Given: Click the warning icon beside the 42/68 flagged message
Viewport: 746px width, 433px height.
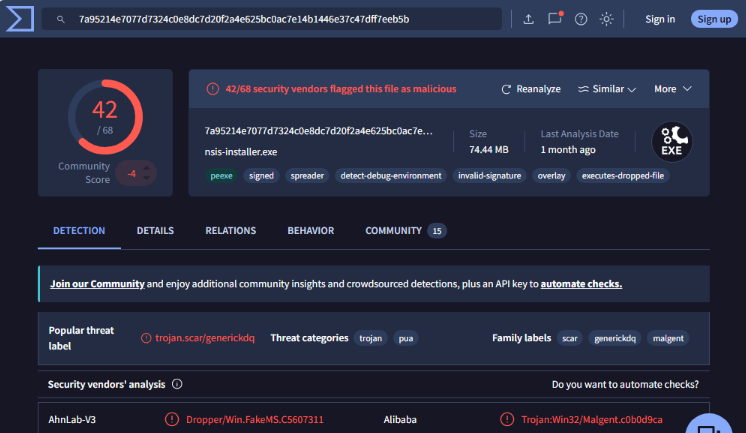Looking at the screenshot, I should click(x=213, y=89).
